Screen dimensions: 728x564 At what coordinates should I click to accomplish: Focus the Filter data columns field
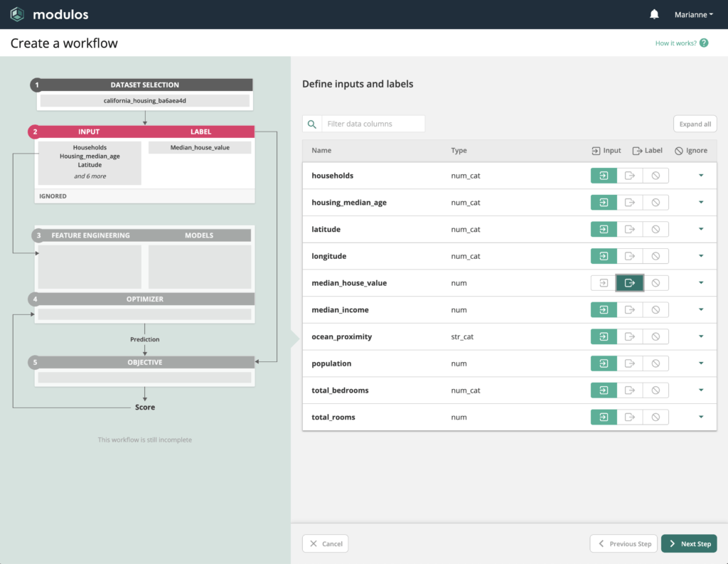click(373, 124)
